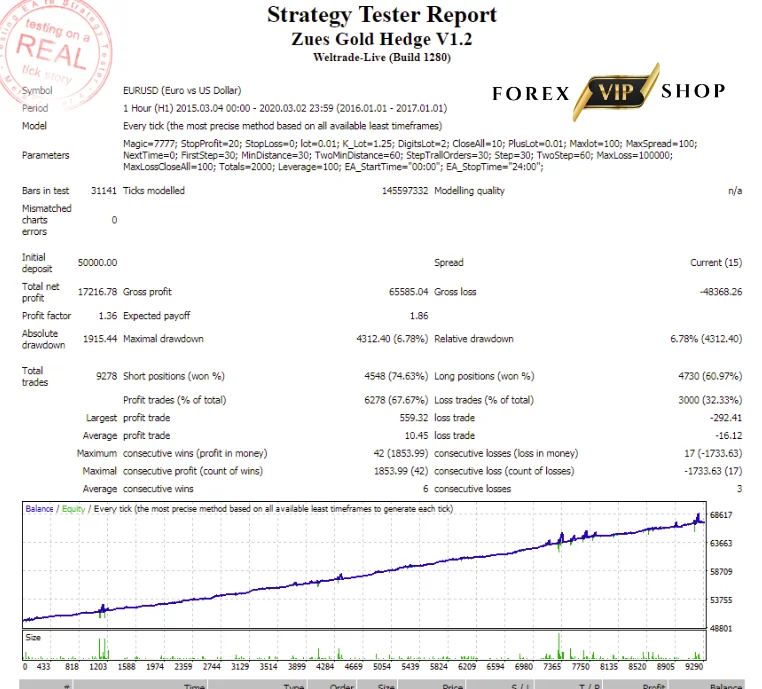Click the consecutive losses value '17 (-1733.63)'
762x689 pixels.
[x=713, y=453]
